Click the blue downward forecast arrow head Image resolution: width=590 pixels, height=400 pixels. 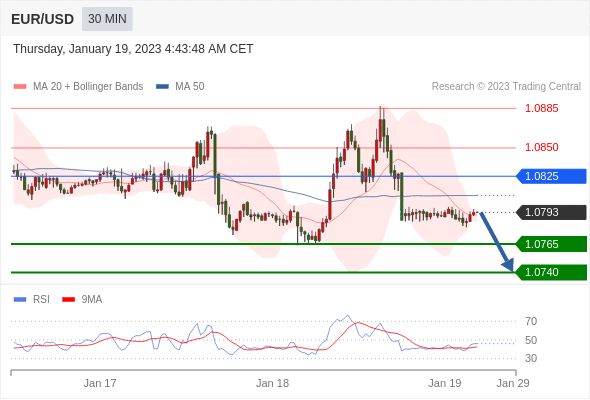coord(508,265)
